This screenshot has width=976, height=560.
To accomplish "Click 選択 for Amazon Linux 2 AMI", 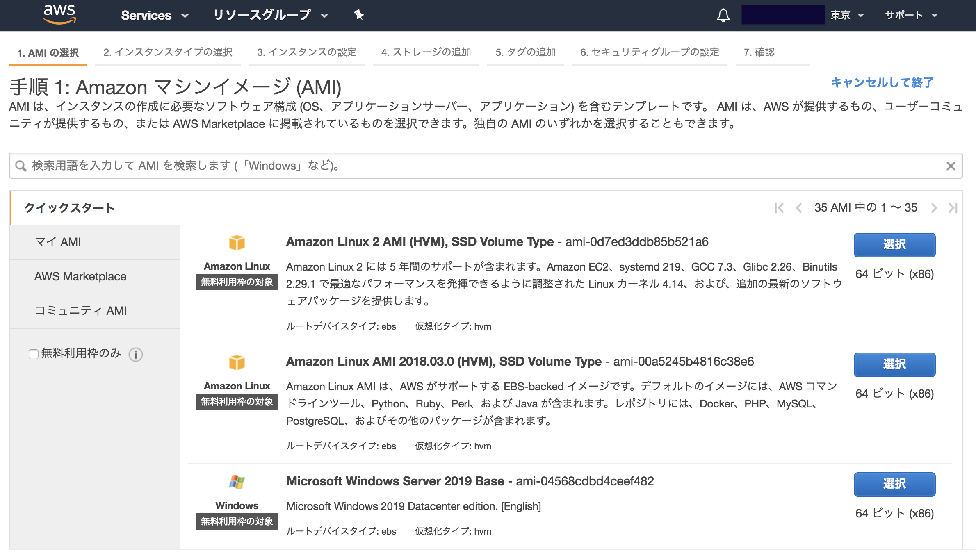I will [894, 245].
